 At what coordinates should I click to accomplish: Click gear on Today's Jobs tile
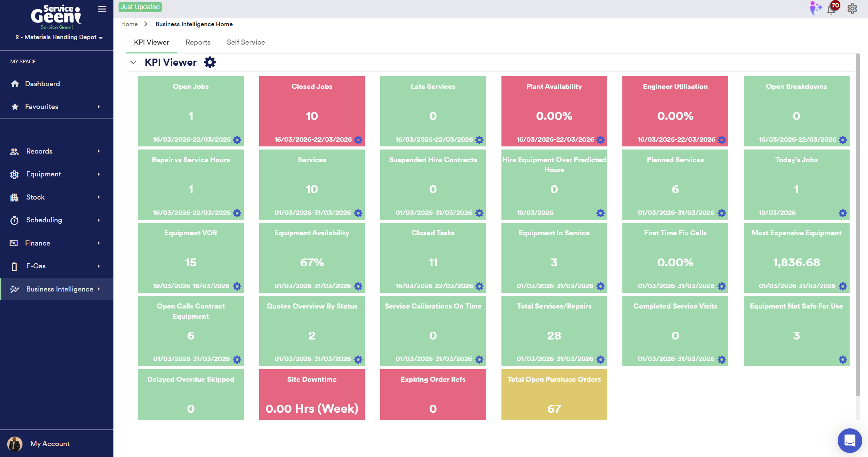(x=843, y=213)
